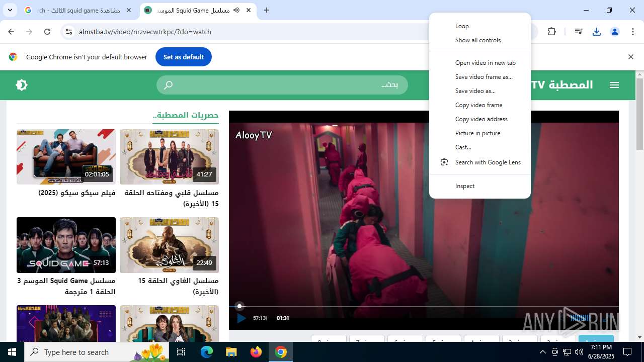Click the فيلم سيكو سيكو (2025) title link

coord(77,193)
